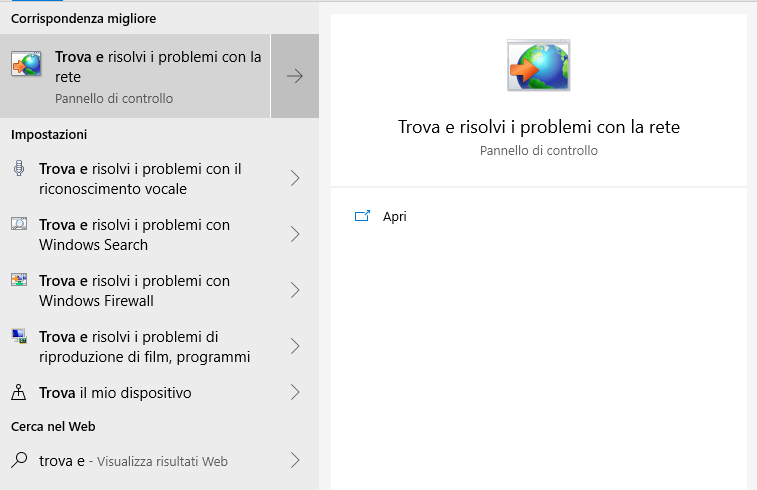Click the Windows Search troubleshooter icon
This screenshot has height=490, width=757.
click(19, 224)
